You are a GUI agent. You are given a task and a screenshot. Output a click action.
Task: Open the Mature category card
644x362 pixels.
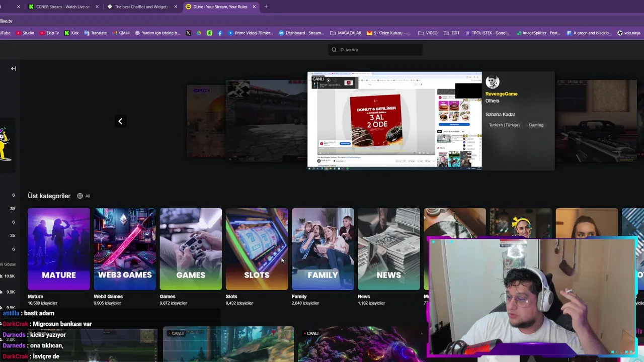[x=59, y=249]
